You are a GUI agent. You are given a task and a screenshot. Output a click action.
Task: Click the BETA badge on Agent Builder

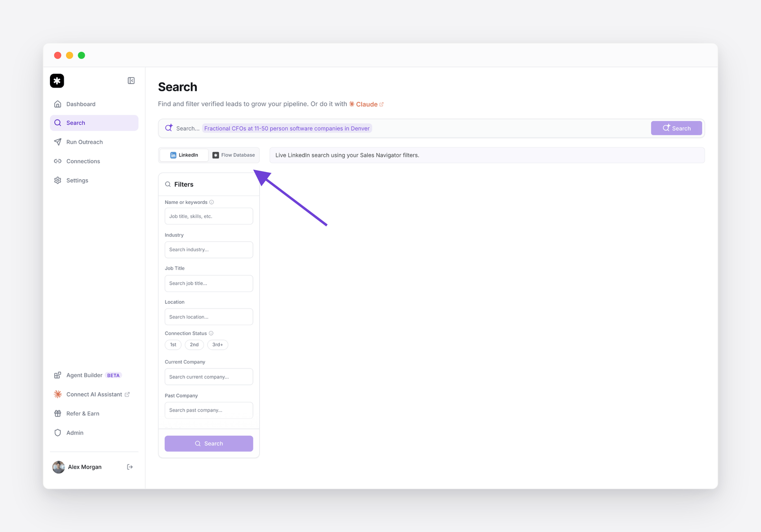[113, 375]
